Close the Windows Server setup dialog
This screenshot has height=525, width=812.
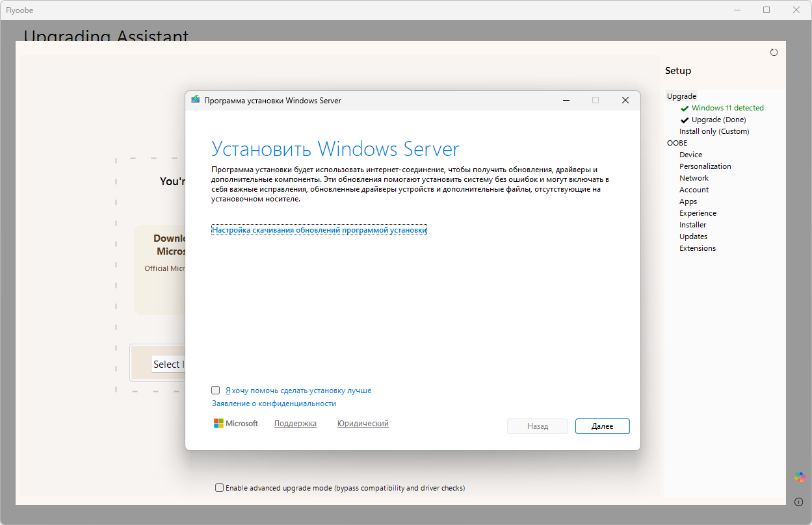click(x=625, y=100)
